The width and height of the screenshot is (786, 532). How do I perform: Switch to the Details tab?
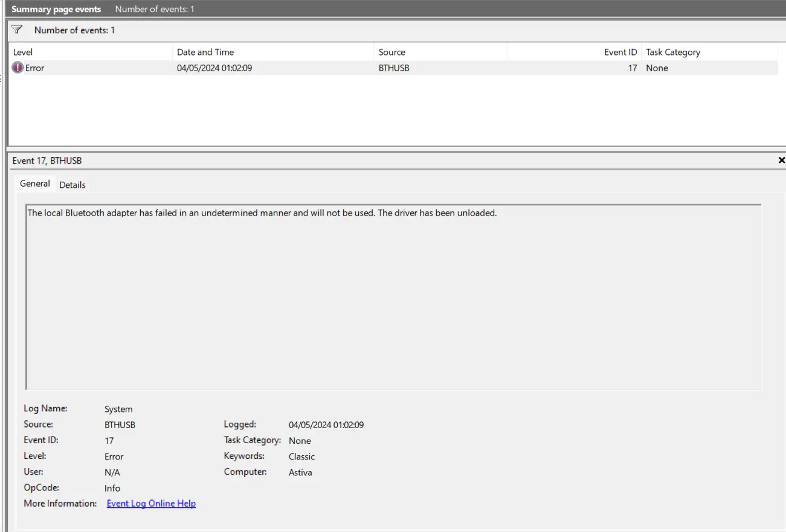(x=72, y=185)
